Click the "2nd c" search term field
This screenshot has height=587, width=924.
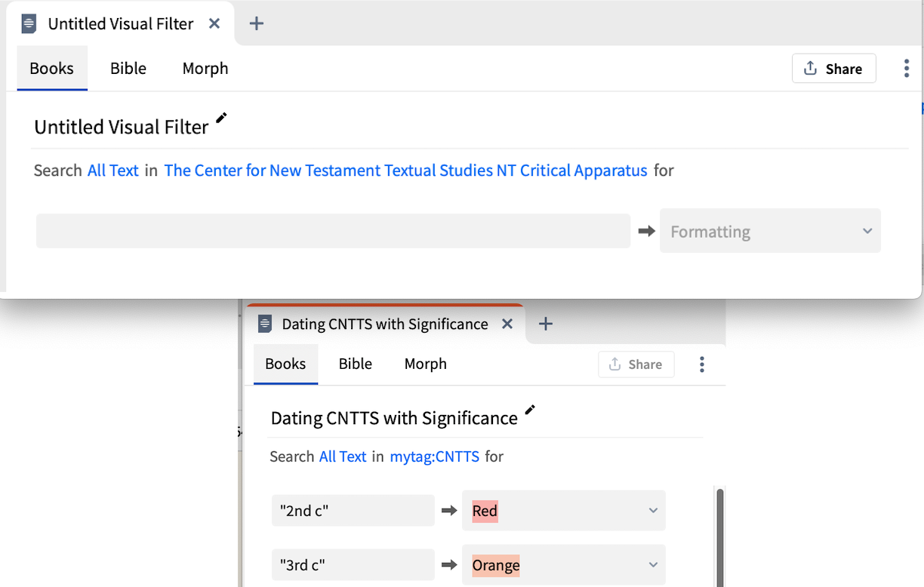(x=353, y=511)
